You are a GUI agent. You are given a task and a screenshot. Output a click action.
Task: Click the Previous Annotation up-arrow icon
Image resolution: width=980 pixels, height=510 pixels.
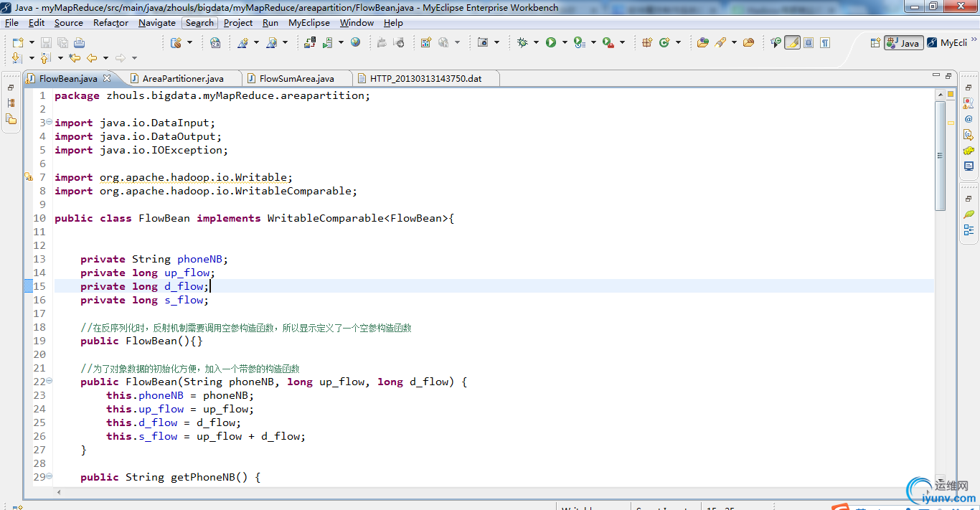pos(46,58)
